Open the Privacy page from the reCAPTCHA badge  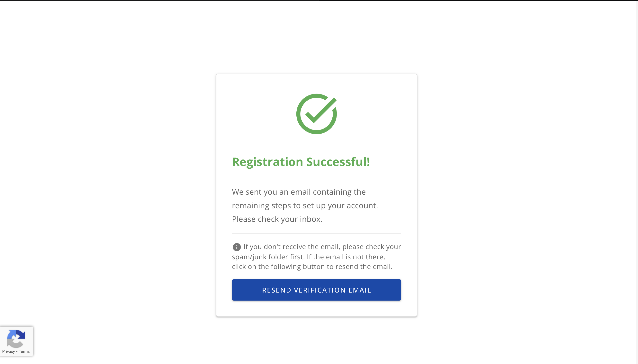click(x=9, y=351)
